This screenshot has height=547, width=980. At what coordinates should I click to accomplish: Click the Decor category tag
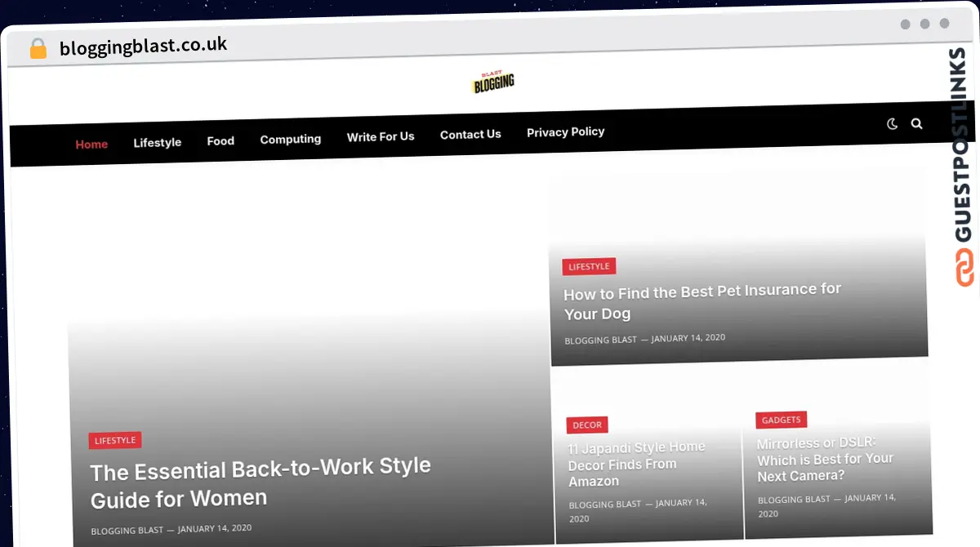coord(587,425)
